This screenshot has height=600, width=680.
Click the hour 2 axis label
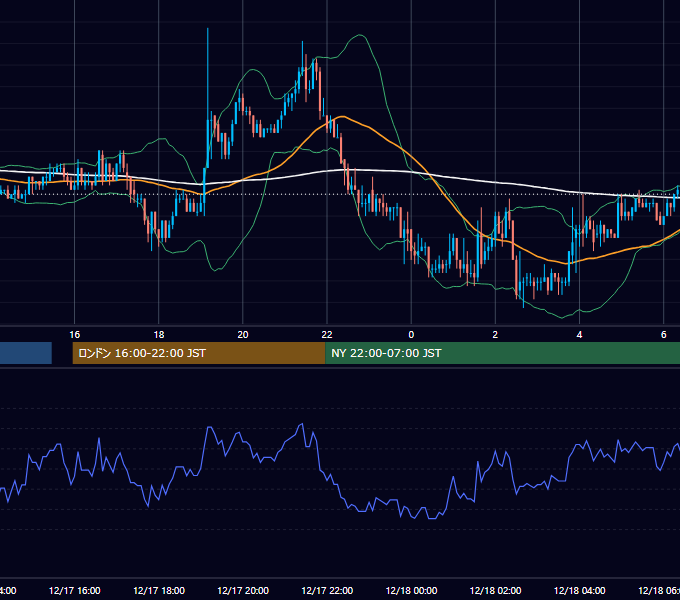click(495, 334)
